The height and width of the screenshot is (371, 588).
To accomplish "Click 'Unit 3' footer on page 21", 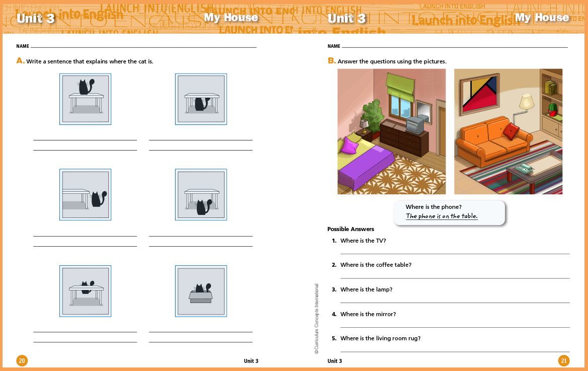I will (x=334, y=361).
